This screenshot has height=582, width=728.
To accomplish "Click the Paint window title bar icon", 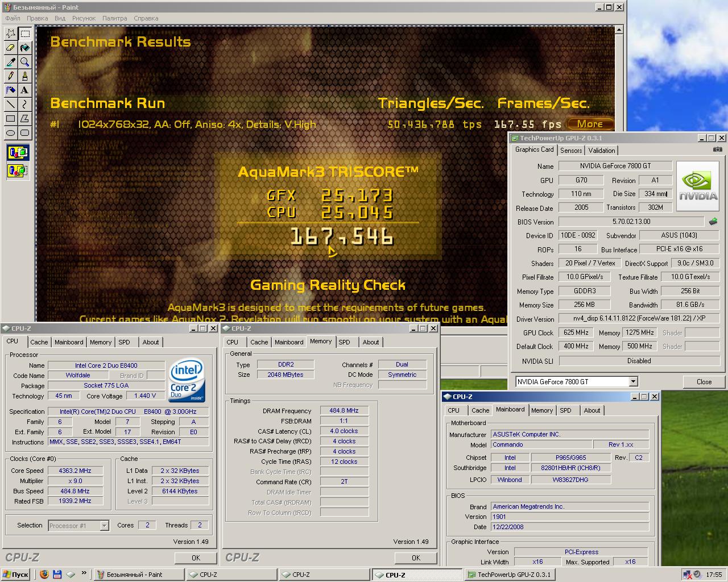I will [x=6, y=7].
